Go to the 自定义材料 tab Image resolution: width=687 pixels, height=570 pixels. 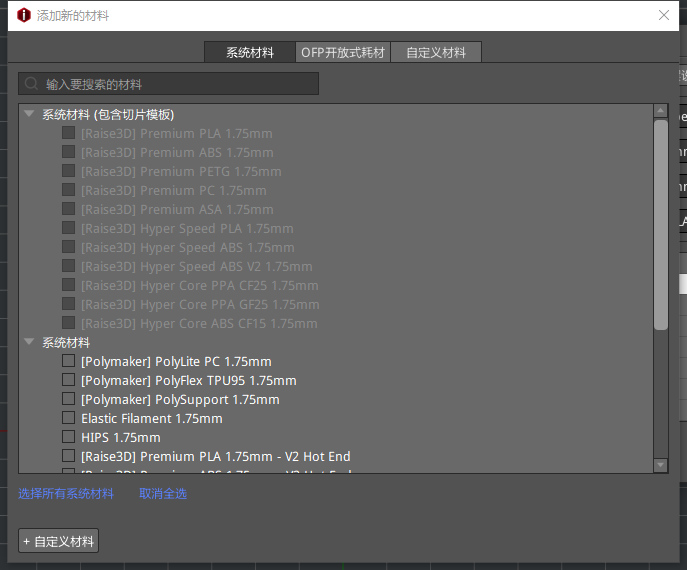[436, 52]
